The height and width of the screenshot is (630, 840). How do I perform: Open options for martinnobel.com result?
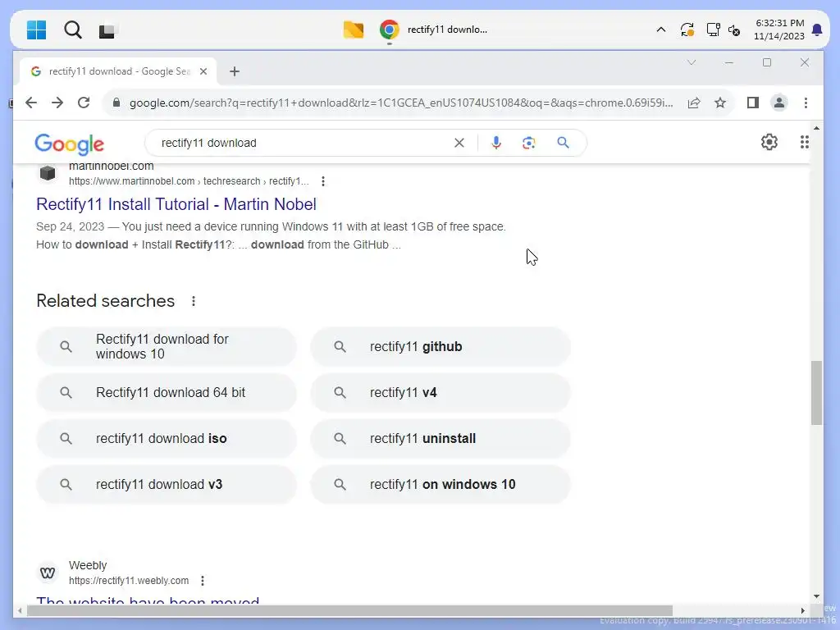click(x=323, y=181)
